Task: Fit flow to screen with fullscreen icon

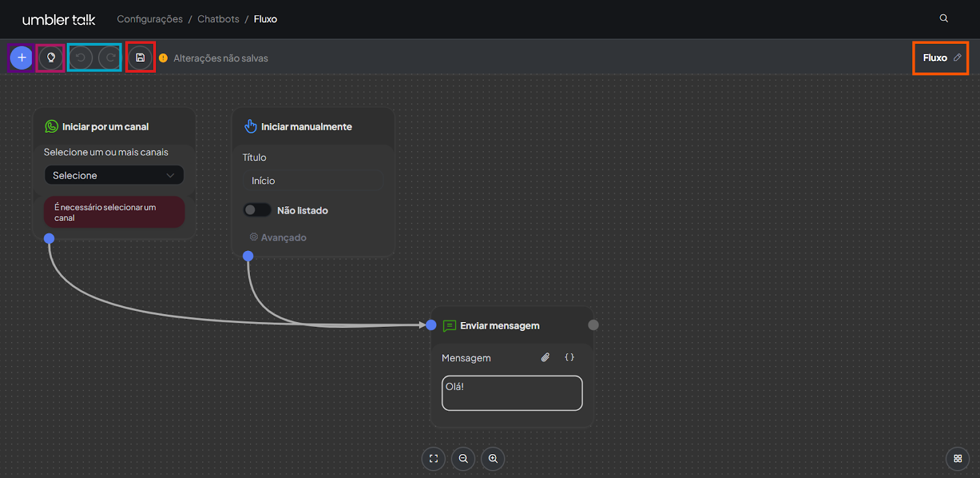Action: [x=434, y=458]
